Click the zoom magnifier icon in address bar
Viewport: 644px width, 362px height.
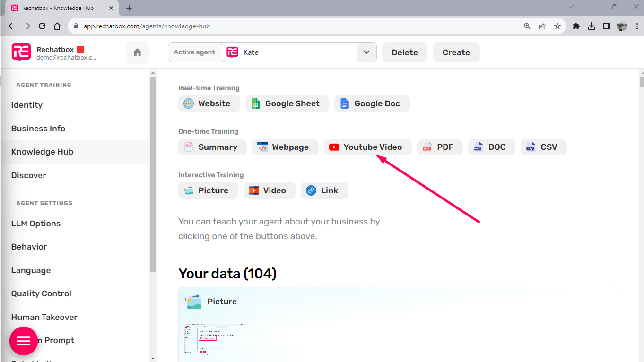(527, 26)
